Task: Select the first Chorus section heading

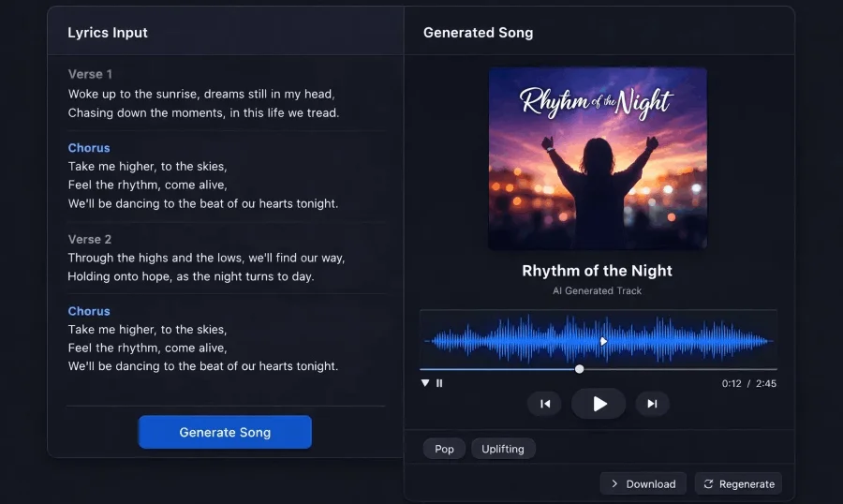Action: coord(89,148)
